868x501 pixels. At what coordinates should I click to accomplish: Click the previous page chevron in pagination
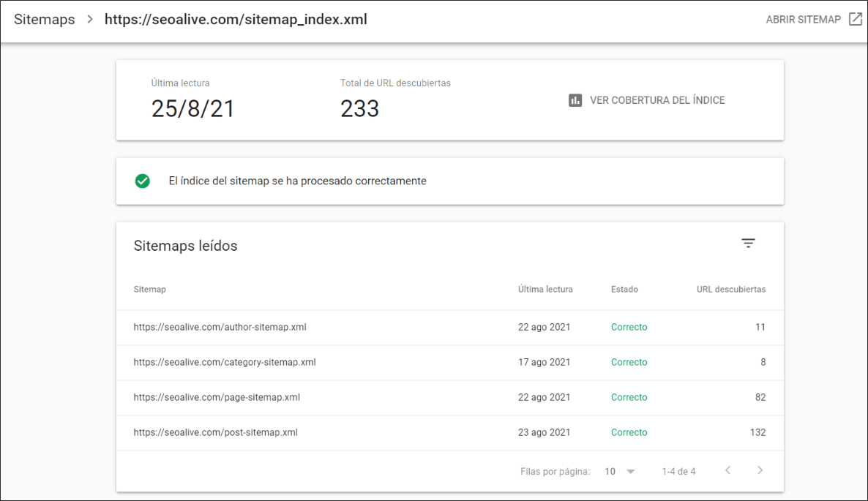point(727,471)
